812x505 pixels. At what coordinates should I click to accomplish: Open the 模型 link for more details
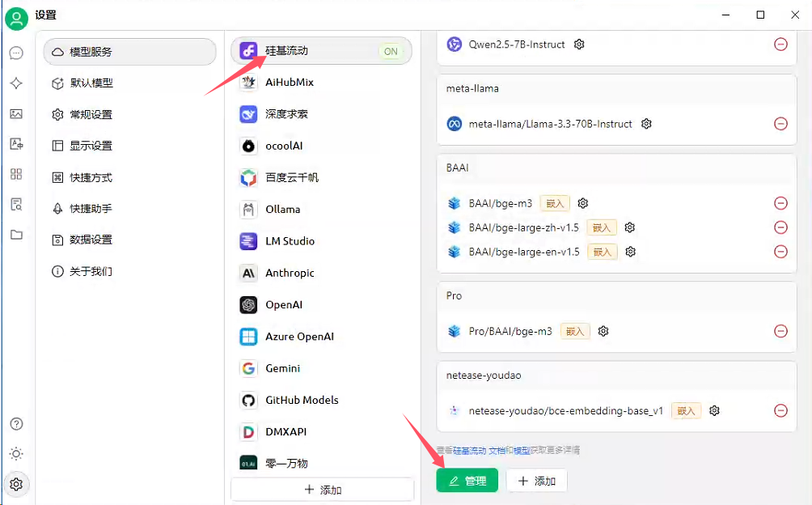522,451
